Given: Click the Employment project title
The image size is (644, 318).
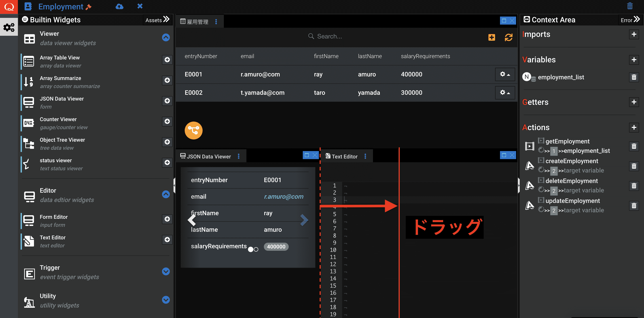Looking at the screenshot, I should [61, 6].
